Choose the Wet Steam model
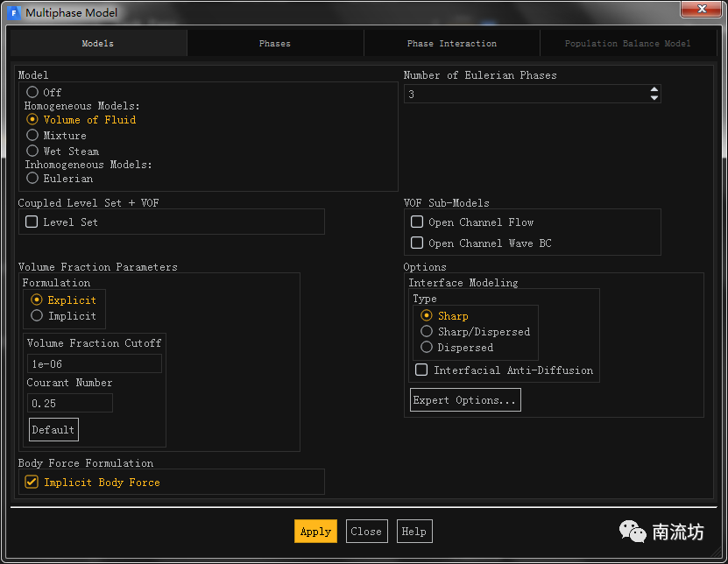This screenshot has height=564, width=728. click(x=32, y=151)
